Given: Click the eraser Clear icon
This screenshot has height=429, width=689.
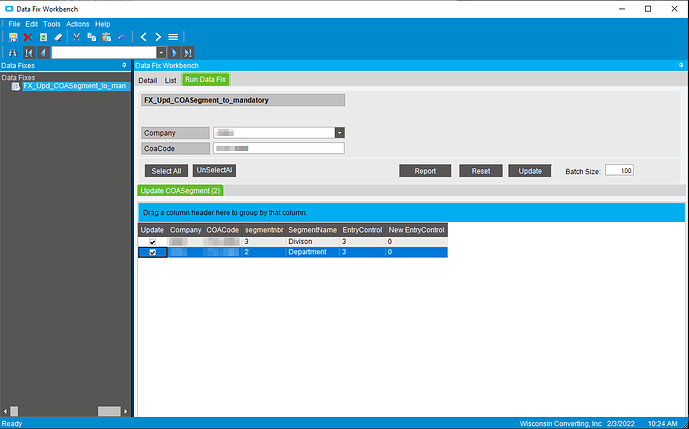Looking at the screenshot, I should tap(58, 37).
